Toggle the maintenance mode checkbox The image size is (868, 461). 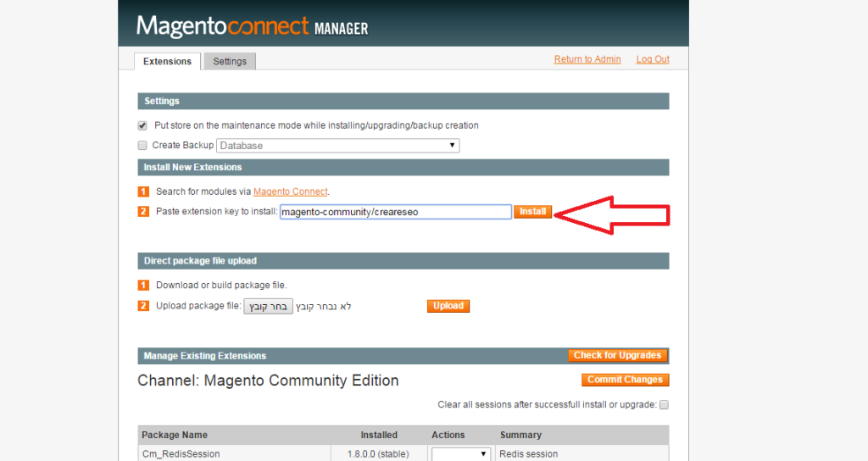142,125
